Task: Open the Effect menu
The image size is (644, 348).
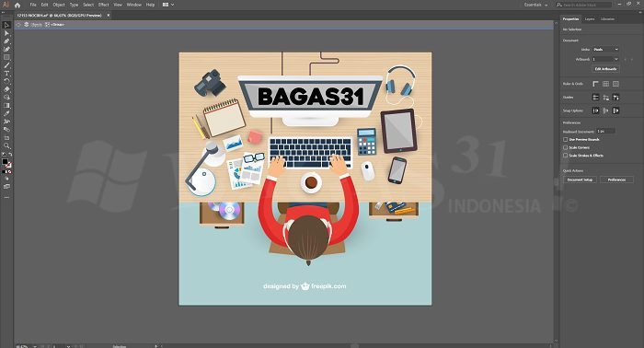Action: (x=103, y=5)
